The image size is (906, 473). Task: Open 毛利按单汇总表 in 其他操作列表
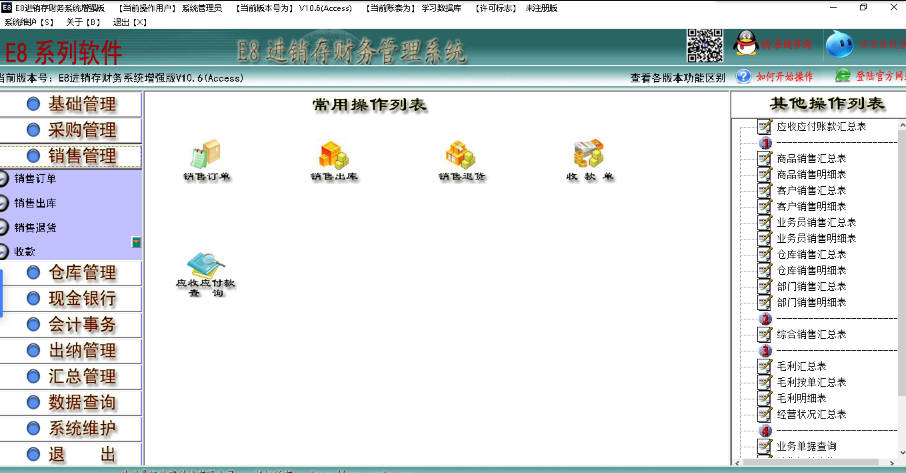811,382
